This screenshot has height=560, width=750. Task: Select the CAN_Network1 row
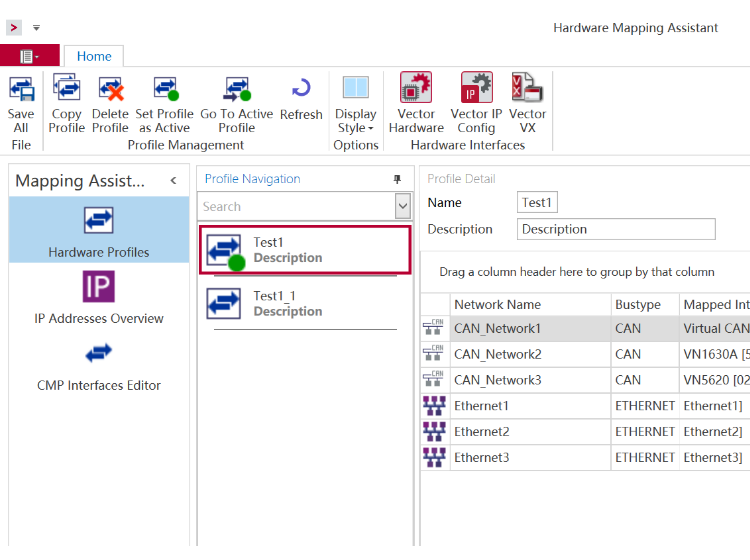[585, 329]
